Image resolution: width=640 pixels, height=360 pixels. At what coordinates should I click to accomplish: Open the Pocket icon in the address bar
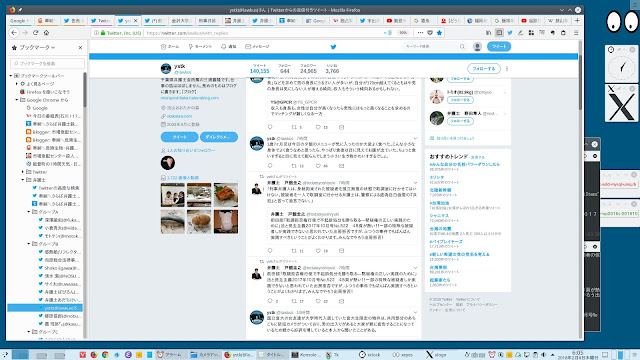tap(430, 33)
